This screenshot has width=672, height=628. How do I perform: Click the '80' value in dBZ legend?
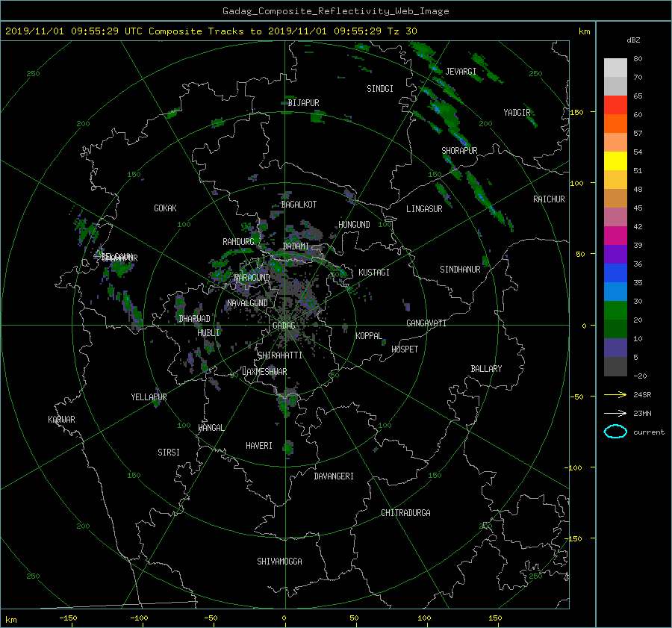[x=638, y=59]
